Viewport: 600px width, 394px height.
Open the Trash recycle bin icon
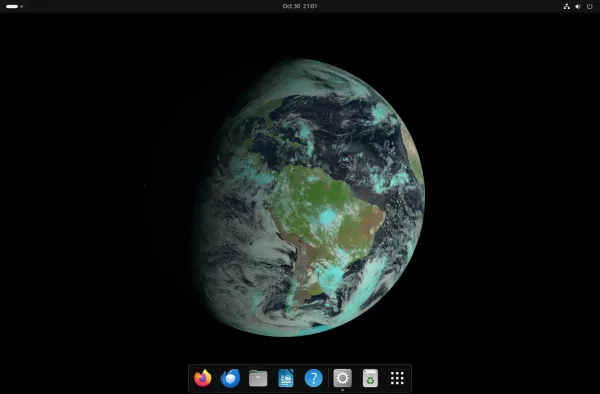(x=370, y=378)
